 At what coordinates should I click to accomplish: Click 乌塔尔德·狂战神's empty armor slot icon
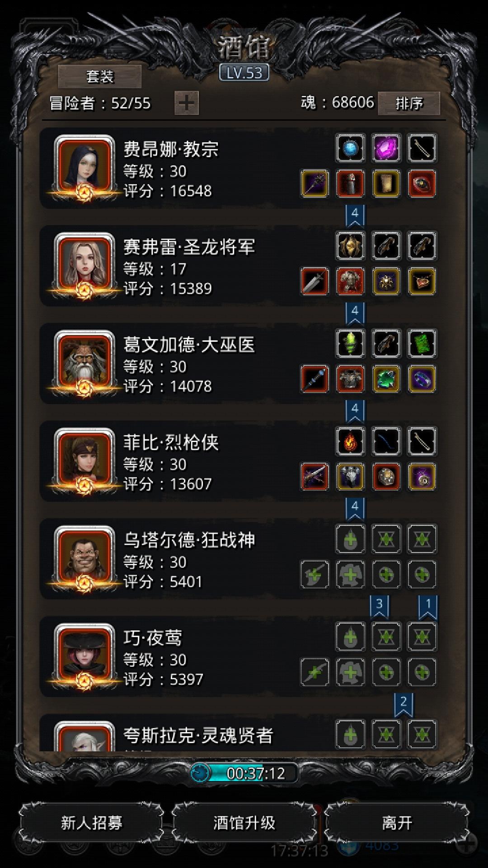(x=350, y=575)
